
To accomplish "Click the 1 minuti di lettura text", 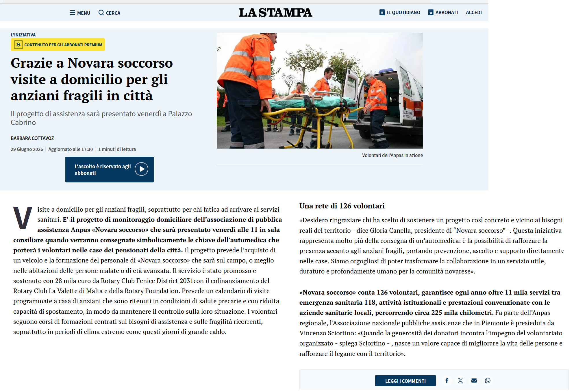I will click(x=117, y=149).
